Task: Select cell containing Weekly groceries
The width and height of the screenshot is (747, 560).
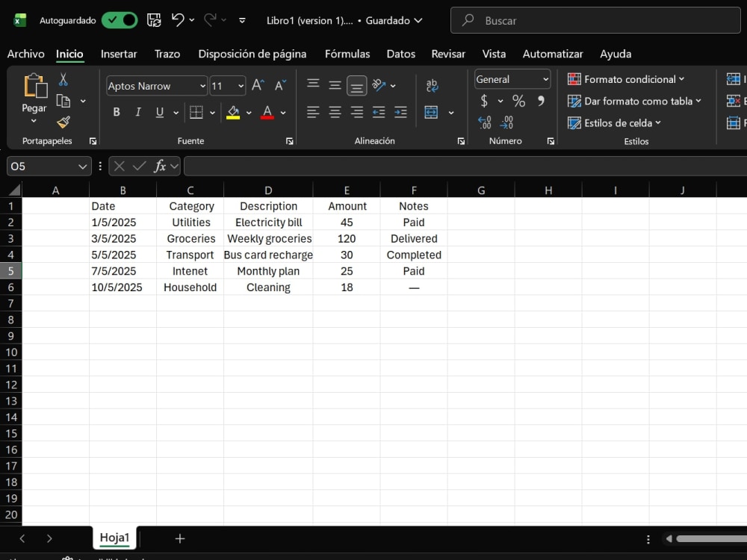Action: [x=268, y=239]
